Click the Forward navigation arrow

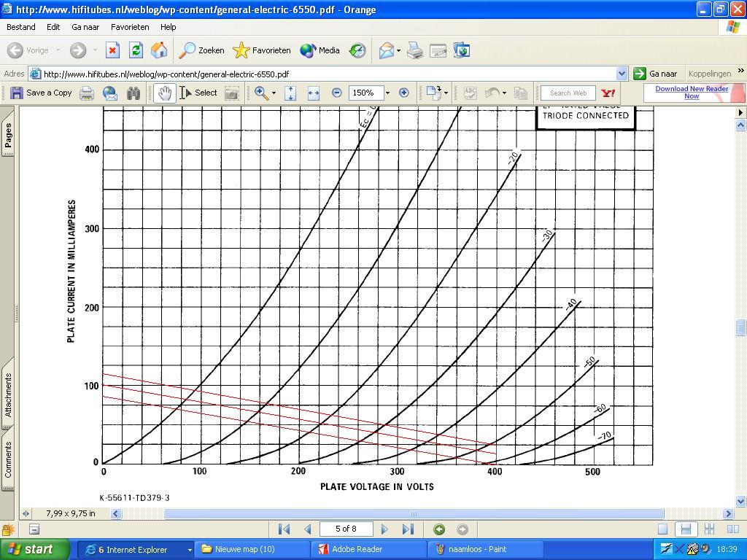click(x=77, y=50)
